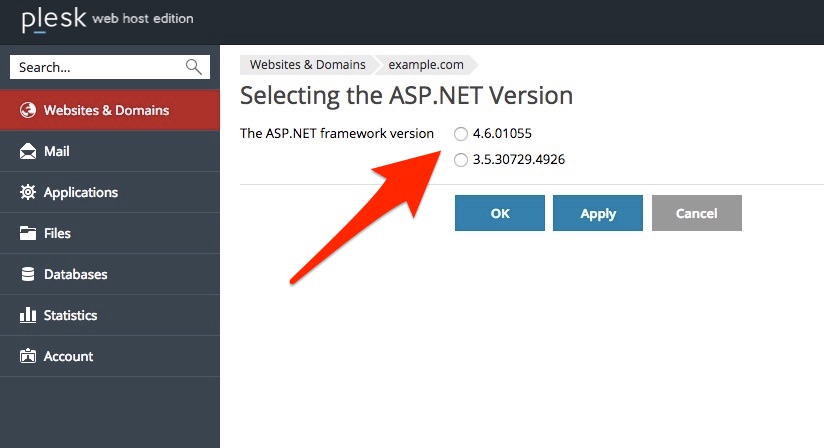Open the Websites & Domains breadcrumb link

(x=307, y=65)
